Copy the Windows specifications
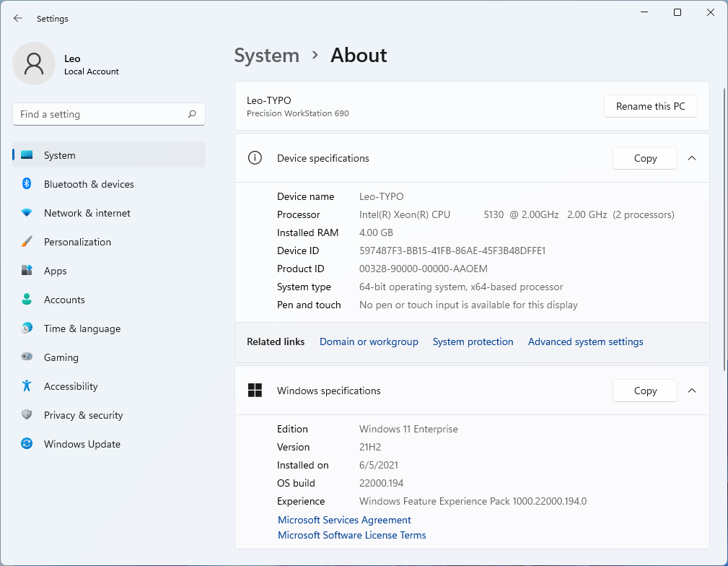 (x=645, y=391)
